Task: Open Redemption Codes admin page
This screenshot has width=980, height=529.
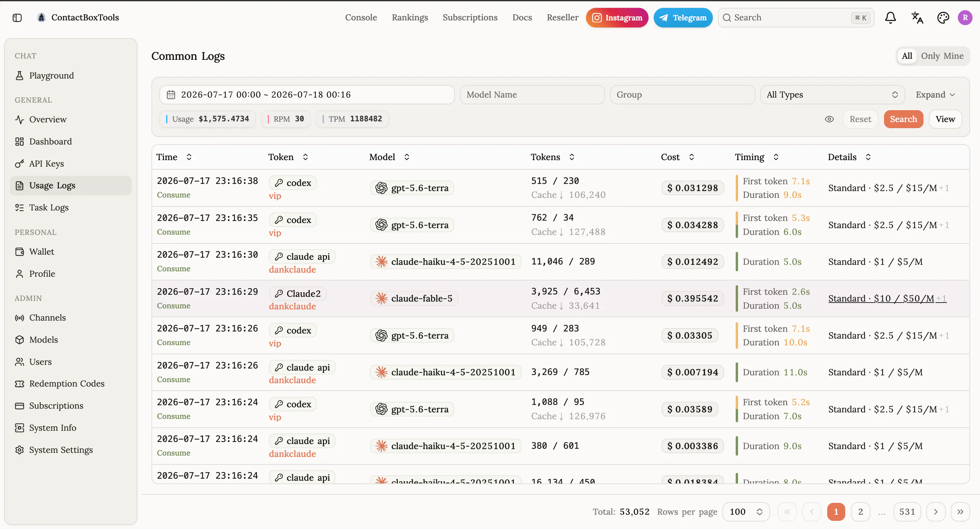Action: (x=71, y=383)
